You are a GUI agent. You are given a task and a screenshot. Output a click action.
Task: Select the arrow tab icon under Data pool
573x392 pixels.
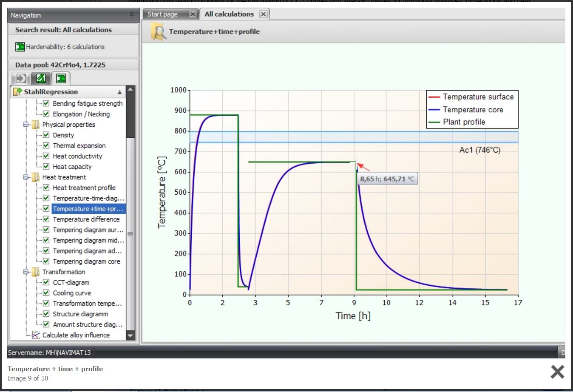(20, 78)
